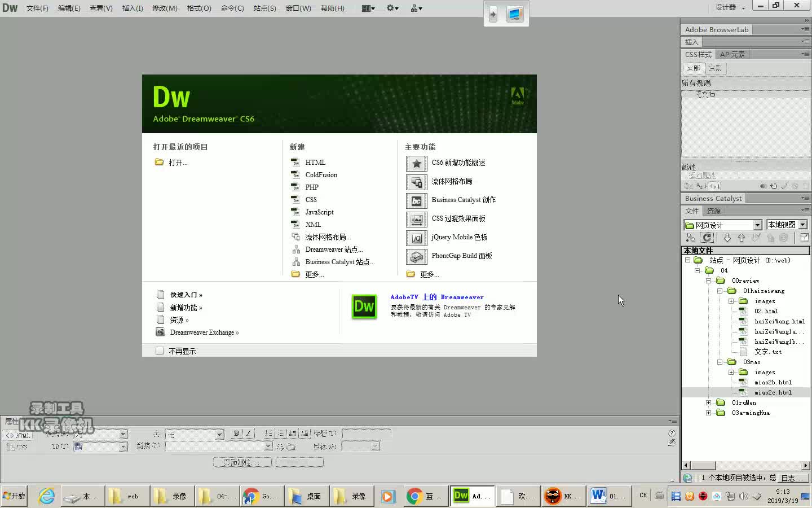Open the 编辑(E) menu
Screen dimensions: 812x508
69,8
